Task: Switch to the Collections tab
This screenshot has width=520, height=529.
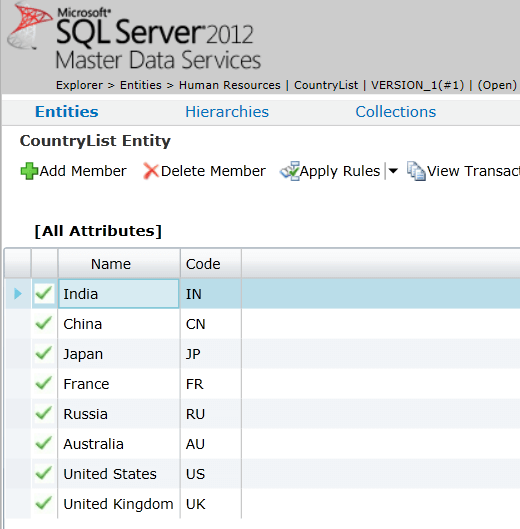Action: (395, 112)
